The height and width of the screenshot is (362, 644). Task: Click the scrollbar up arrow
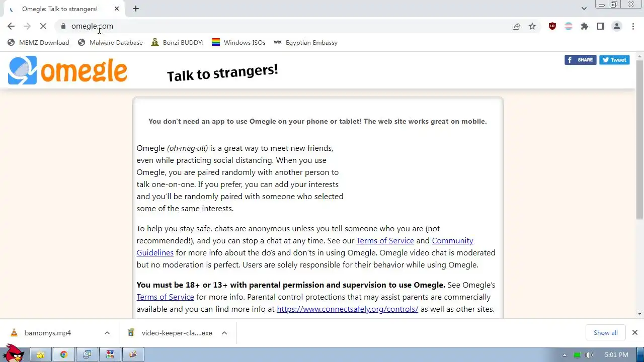coord(639,55)
